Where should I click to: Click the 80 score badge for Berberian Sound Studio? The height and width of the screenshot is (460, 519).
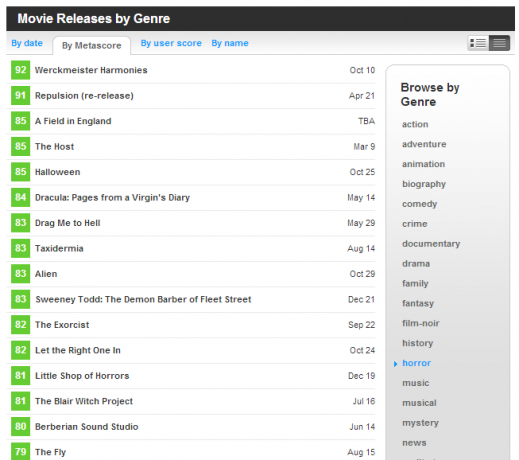coord(20,426)
